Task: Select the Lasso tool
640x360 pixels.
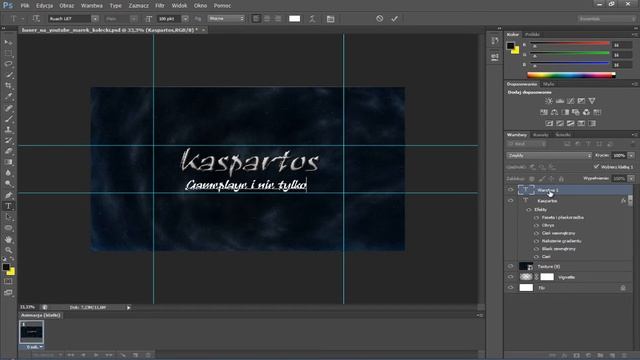Action: [x=8, y=64]
